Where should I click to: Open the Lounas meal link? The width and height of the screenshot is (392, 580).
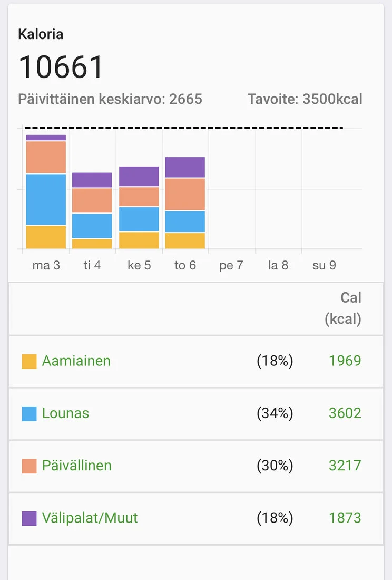[x=65, y=413]
